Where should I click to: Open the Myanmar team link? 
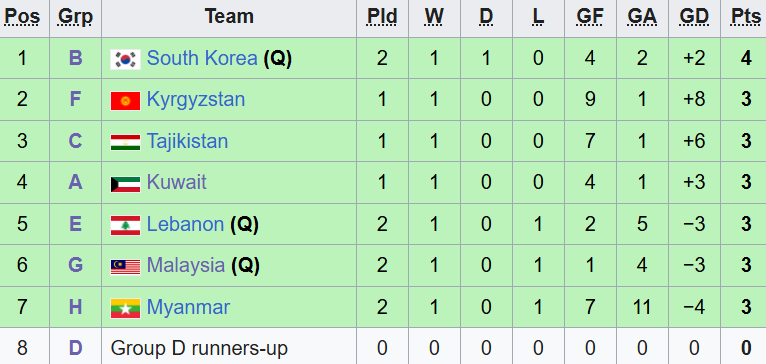[x=189, y=307]
